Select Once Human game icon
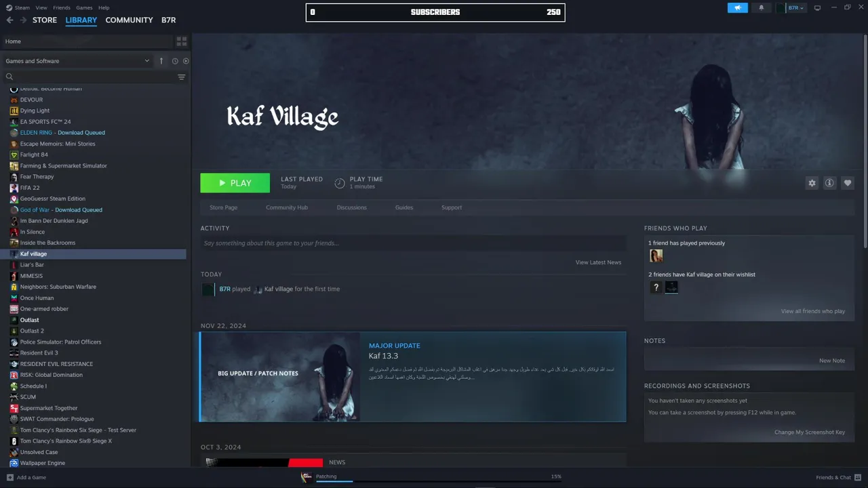Viewport: 868px width, 488px height. point(14,298)
